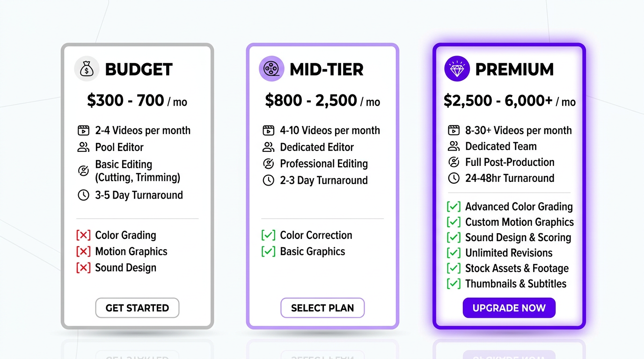Toggle the red X beside Sound Design
The image size is (644, 359).
tap(83, 267)
